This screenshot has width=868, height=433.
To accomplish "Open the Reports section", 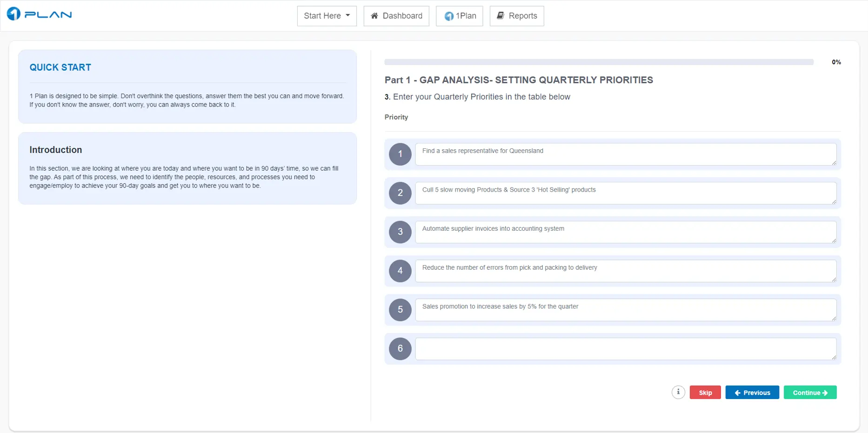I will pyautogui.click(x=517, y=16).
